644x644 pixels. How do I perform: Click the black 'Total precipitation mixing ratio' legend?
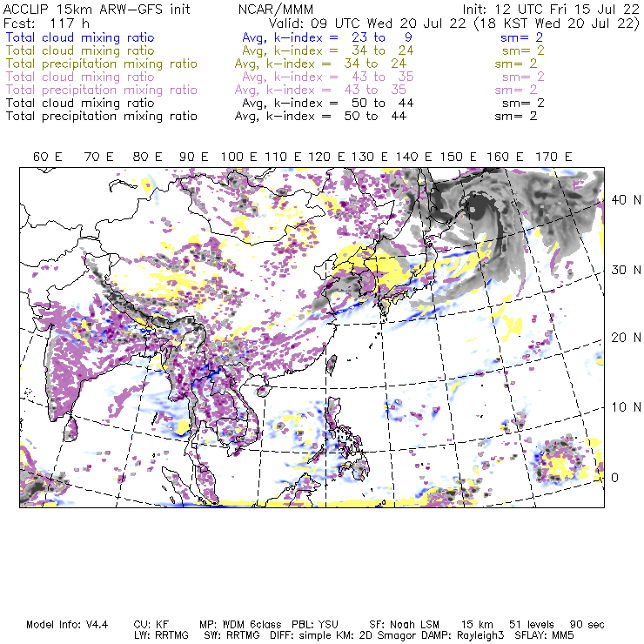pos(102,117)
